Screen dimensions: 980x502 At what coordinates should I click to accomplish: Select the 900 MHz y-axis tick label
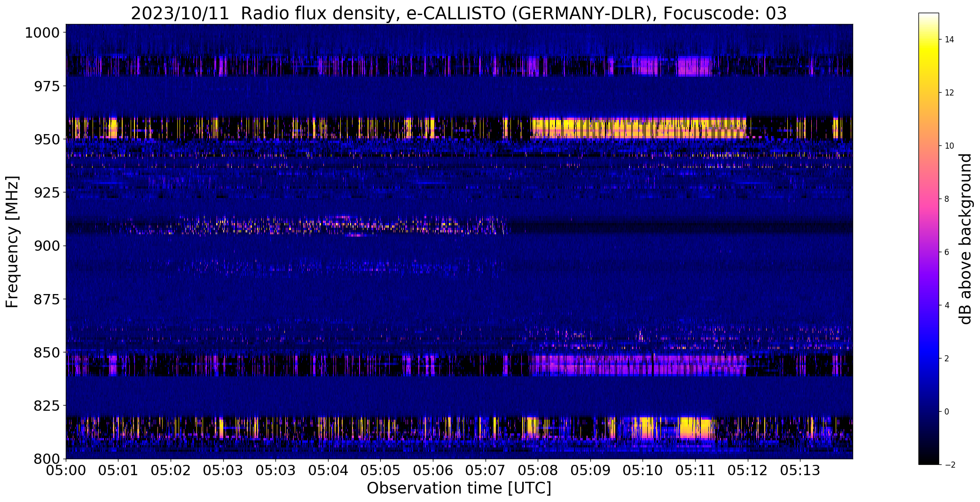coord(47,246)
